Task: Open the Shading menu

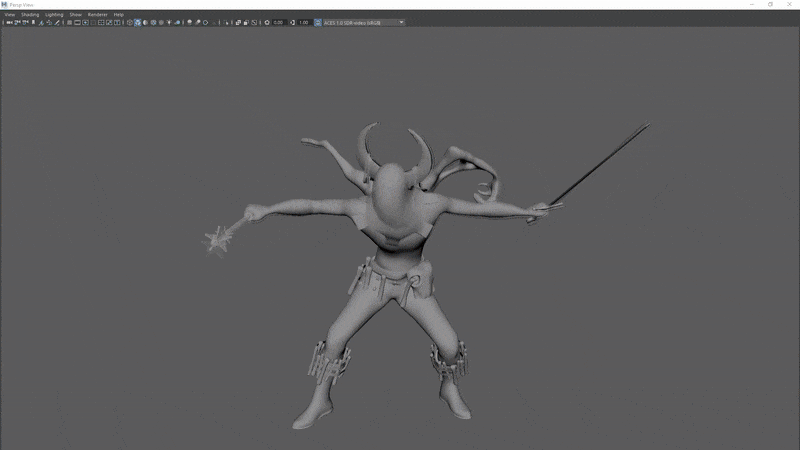Action: (30, 15)
